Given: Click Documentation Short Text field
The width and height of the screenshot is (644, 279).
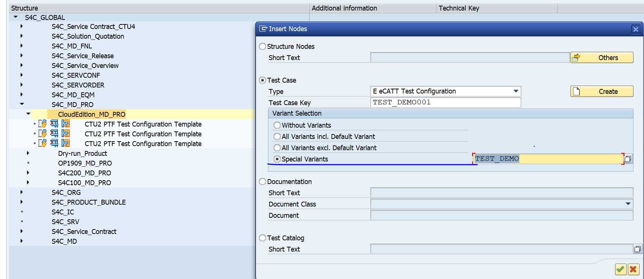Looking at the screenshot, I should pyautogui.click(x=501, y=193).
